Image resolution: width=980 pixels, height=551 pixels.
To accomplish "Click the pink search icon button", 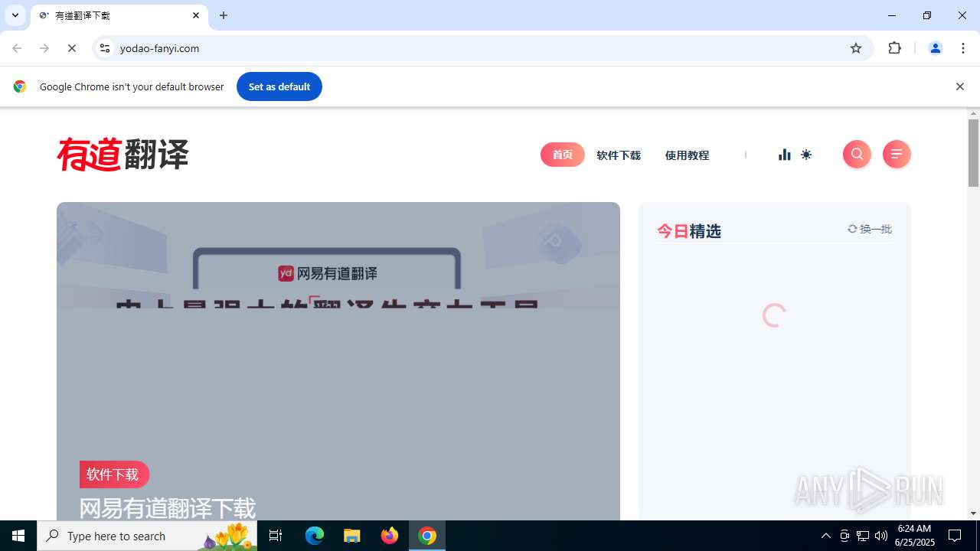I will click(x=857, y=155).
